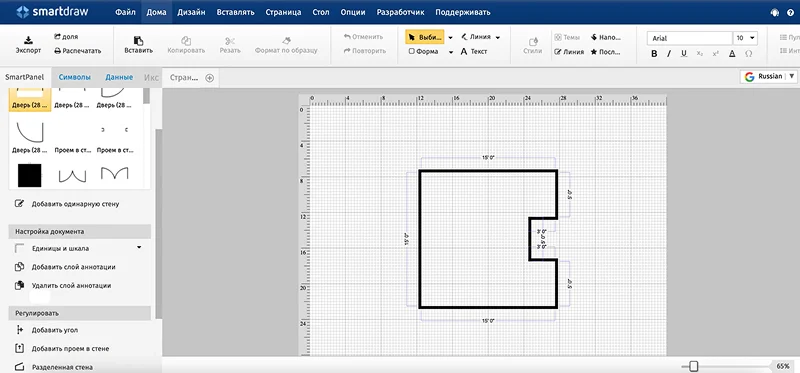800x373 pixels.
Task: Click the Копировать copy icon
Action: 186,40
